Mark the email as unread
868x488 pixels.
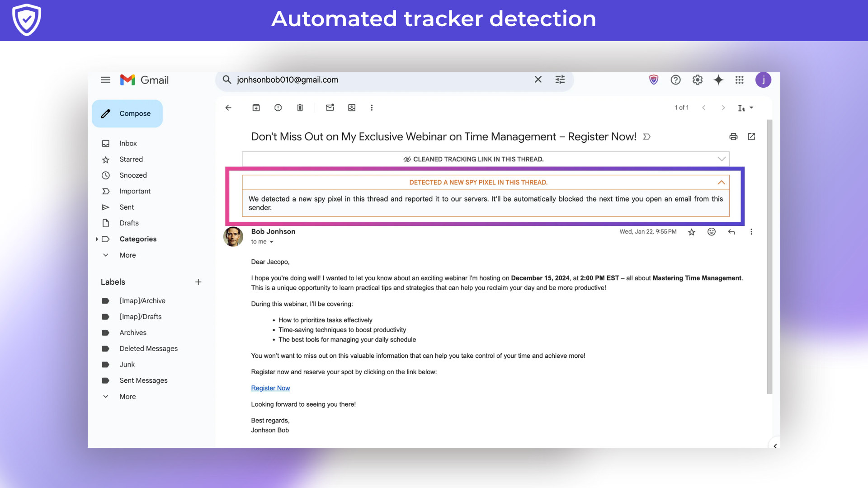coord(330,108)
